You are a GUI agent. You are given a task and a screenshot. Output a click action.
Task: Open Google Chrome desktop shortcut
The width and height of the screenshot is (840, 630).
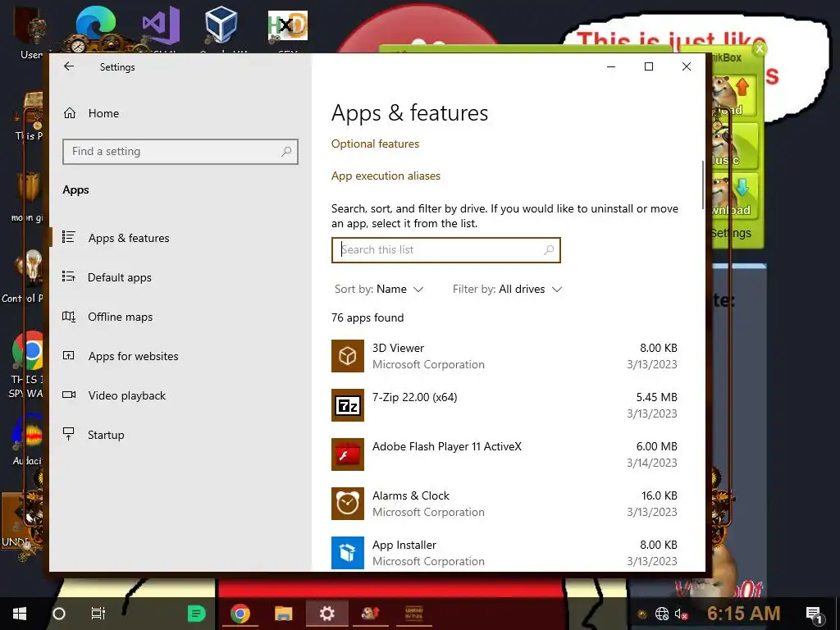28,351
